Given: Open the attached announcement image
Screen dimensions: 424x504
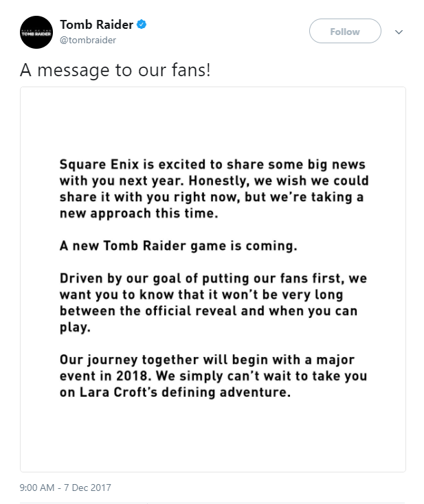Looking at the screenshot, I should [x=213, y=279].
